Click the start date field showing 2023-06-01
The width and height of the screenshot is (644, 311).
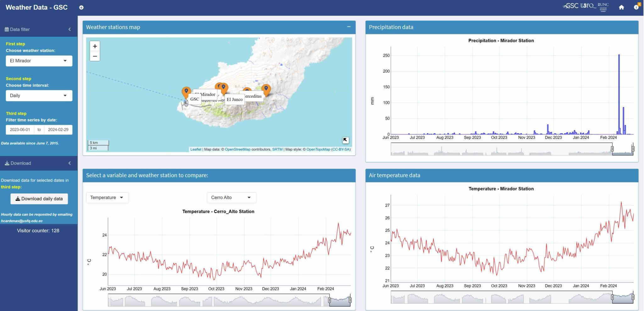(20, 129)
